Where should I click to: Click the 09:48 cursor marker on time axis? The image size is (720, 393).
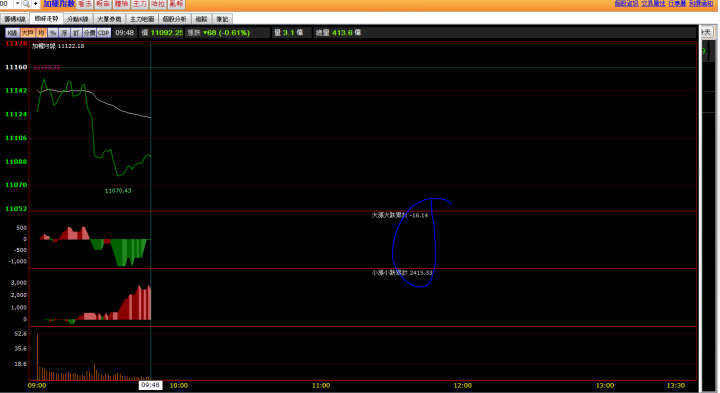coord(150,385)
